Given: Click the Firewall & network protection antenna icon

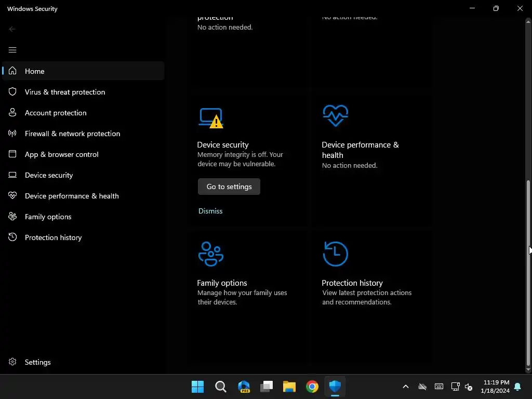Looking at the screenshot, I should [x=12, y=133].
